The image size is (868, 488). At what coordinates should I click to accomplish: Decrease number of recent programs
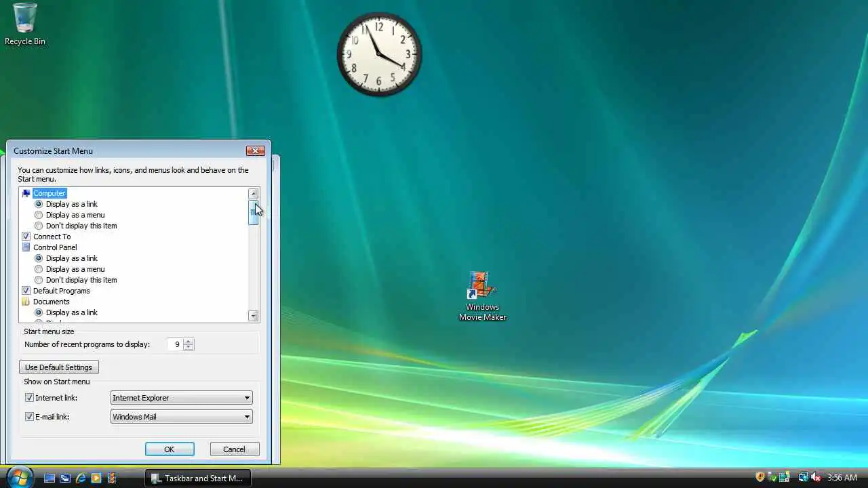click(x=189, y=348)
